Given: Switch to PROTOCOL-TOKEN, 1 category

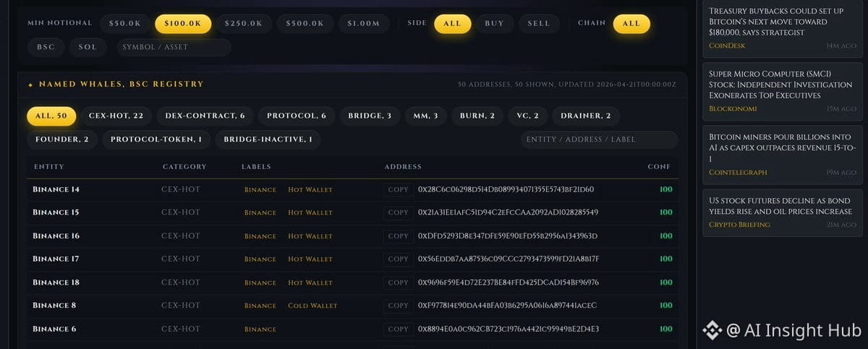Looking at the screenshot, I should (x=156, y=139).
